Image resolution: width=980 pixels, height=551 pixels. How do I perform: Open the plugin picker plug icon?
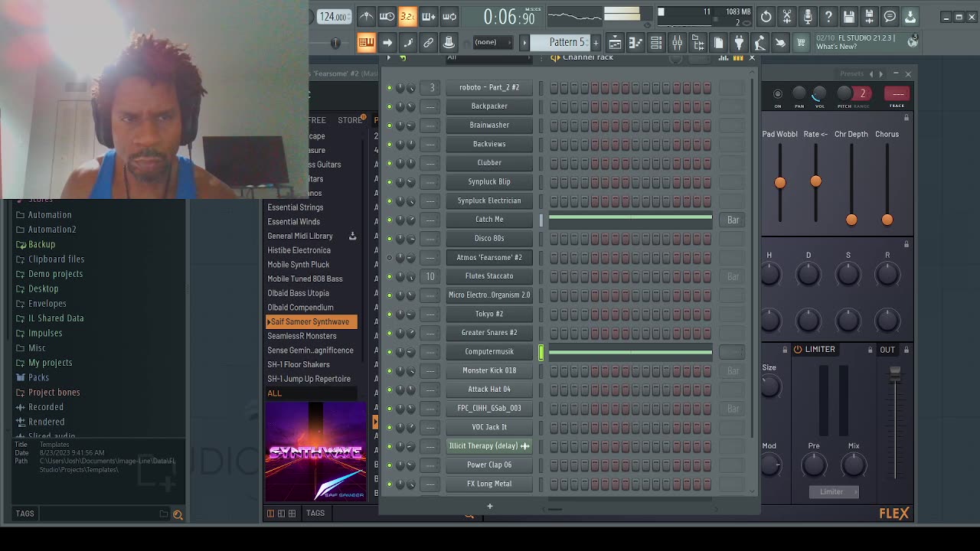click(x=740, y=43)
